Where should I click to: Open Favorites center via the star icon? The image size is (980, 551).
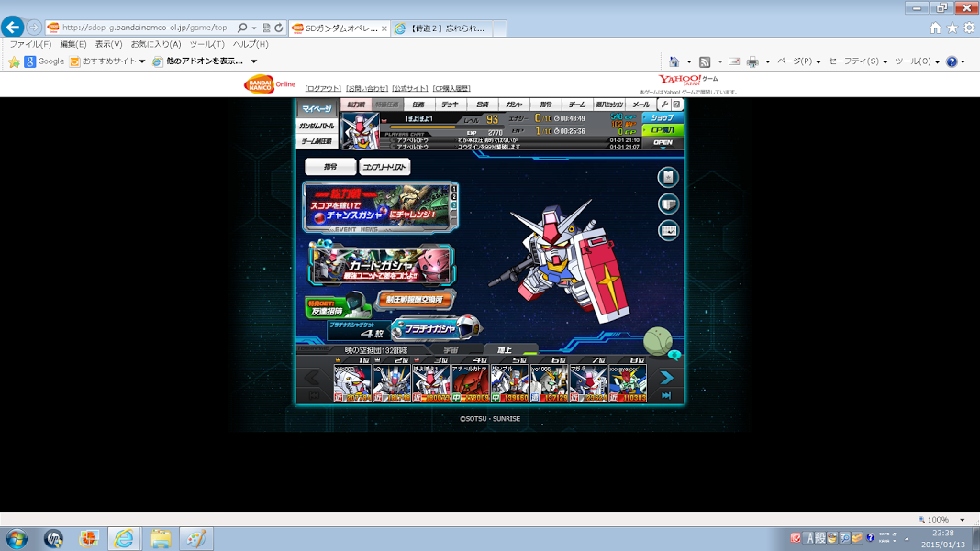(x=952, y=28)
